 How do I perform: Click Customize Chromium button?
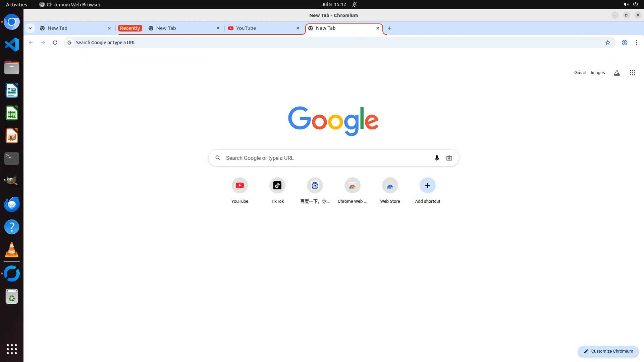click(608, 351)
